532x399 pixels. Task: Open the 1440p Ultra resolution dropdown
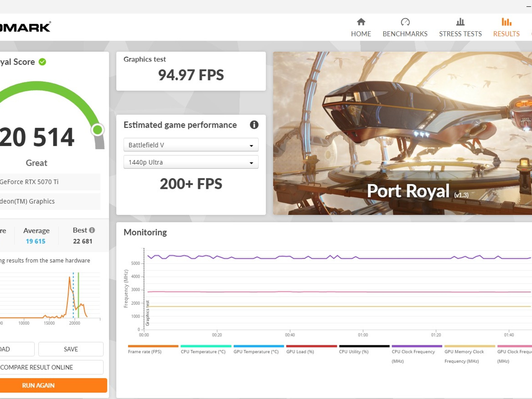[x=191, y=162]
